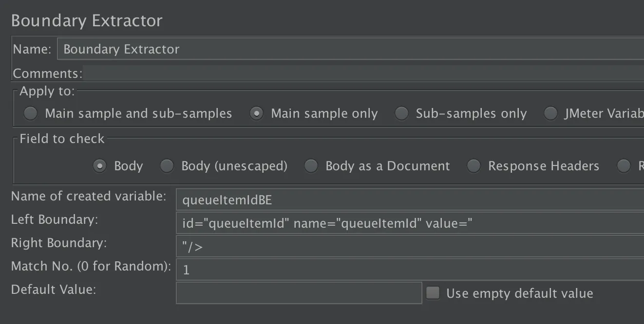
Task: Focus the Default Value text box
Action: [299, 293]
